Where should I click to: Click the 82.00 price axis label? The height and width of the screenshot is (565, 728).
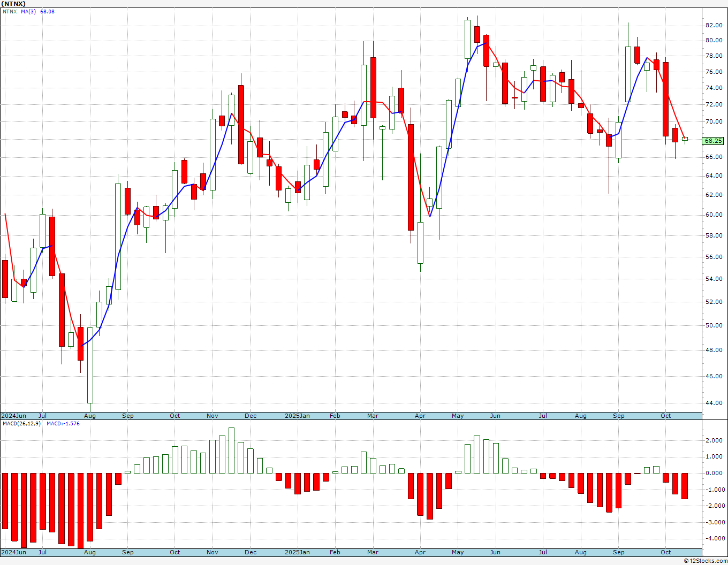click(x=714, y=25)
